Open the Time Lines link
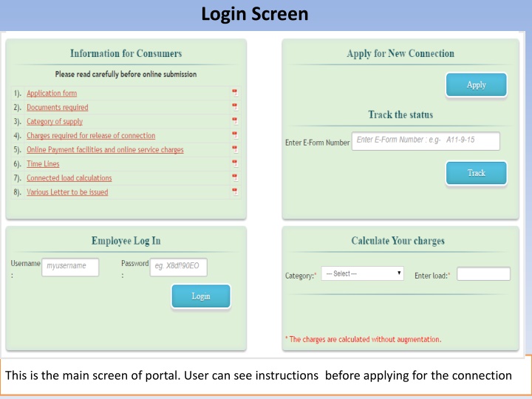Image resolution: width=532 pixels, height=399 pixels. pos(43,164)
